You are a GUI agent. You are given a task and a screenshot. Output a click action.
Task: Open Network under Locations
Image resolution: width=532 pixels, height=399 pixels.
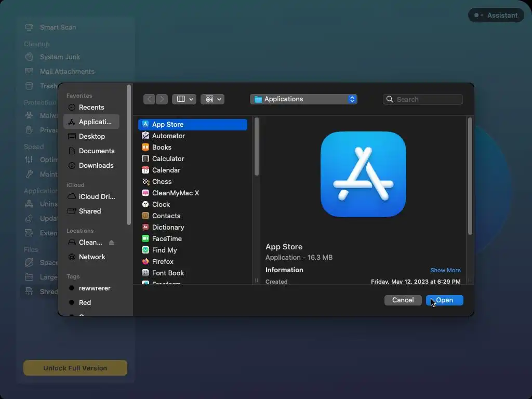coord(91,257)
